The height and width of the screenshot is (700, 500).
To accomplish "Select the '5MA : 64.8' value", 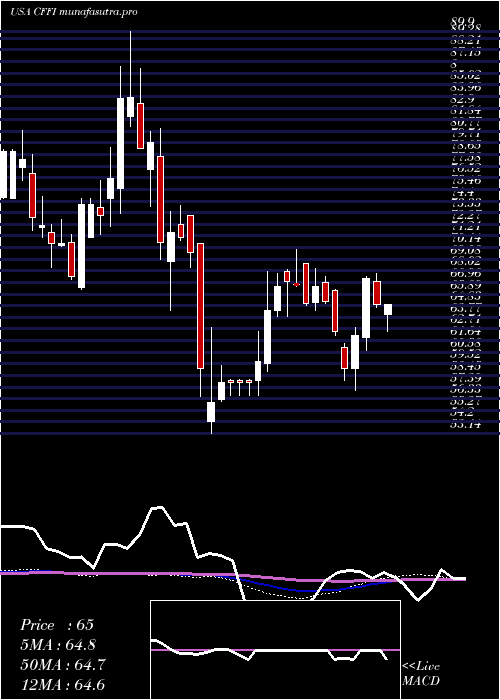I will [x=58, y=645].
